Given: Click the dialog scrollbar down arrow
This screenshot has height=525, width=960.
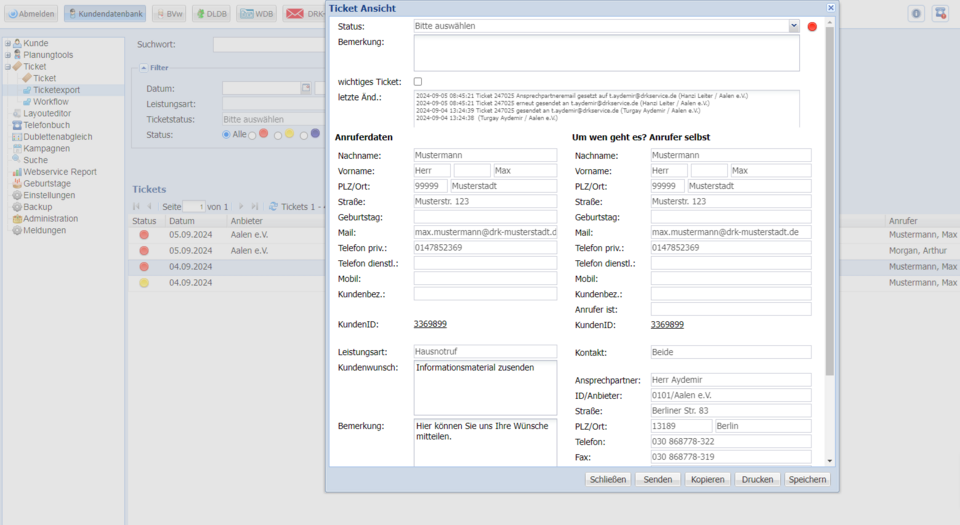Looking at the screenshot, I should pos(830,461).
